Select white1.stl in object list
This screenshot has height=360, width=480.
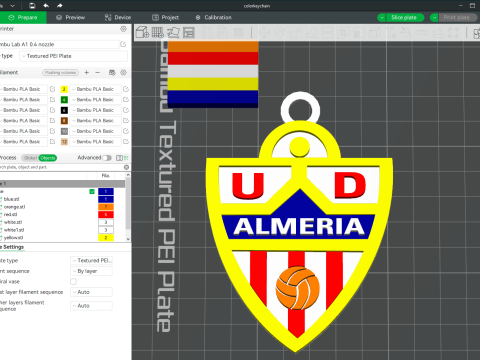(14, 230)
